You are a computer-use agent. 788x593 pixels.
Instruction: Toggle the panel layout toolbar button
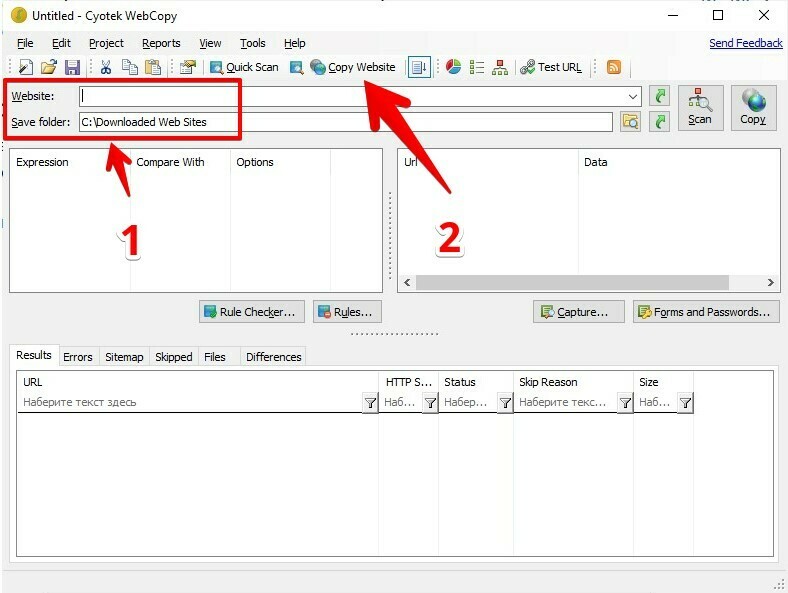[x=419, y=67]
